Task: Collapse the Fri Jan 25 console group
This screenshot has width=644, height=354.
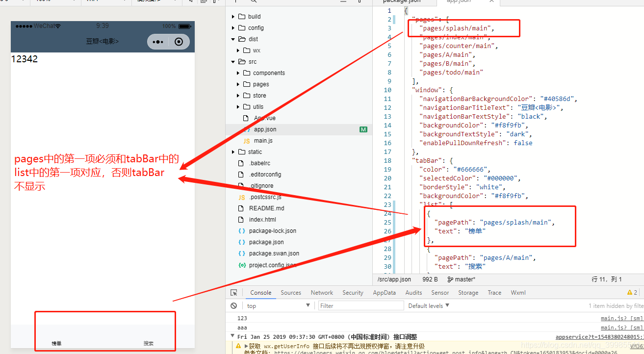Action: click(232, 336)
